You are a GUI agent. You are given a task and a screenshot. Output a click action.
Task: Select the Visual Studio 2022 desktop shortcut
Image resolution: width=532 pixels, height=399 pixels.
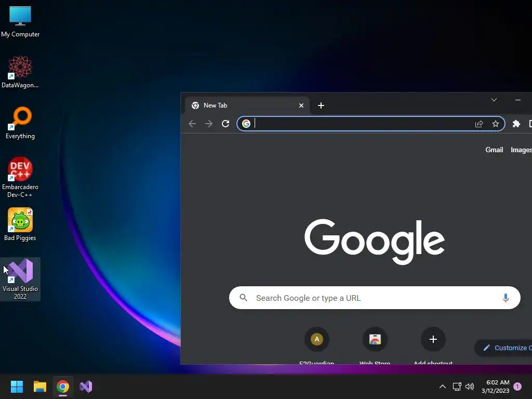[20, 279]
